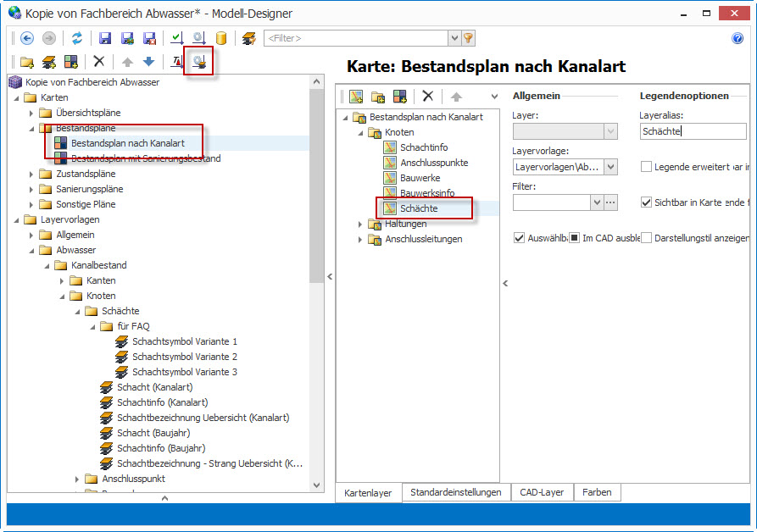Click into the Layeralias text field
The image size is (757, 532).
point(693,131)
